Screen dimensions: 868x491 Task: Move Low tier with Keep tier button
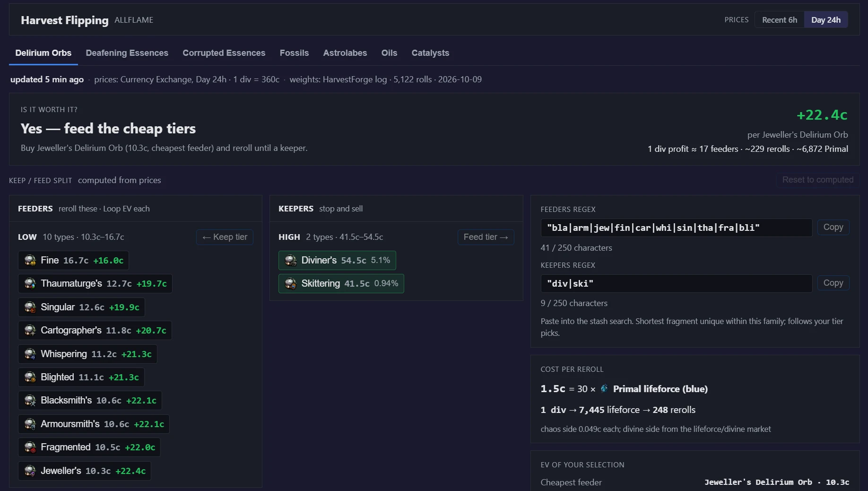tap(225, 237)
